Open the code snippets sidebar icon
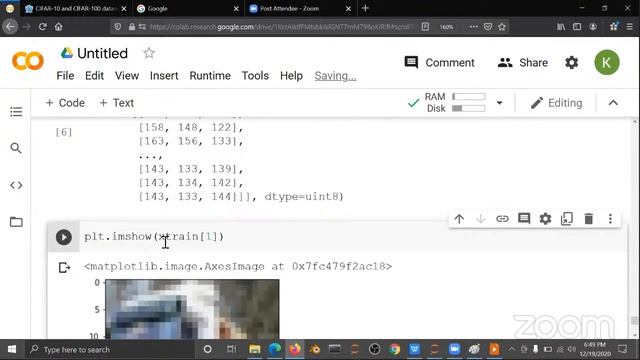 (x=16, y=185)
